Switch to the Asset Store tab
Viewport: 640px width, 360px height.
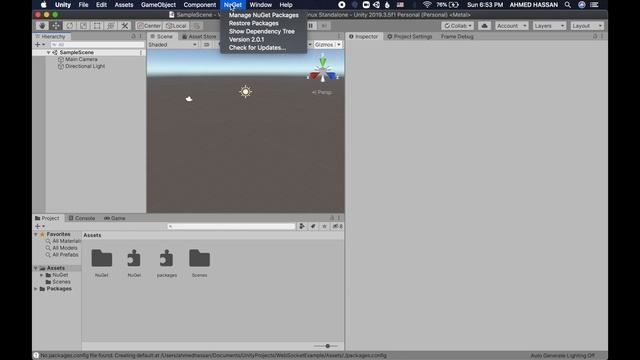click(x=199, y=36)
